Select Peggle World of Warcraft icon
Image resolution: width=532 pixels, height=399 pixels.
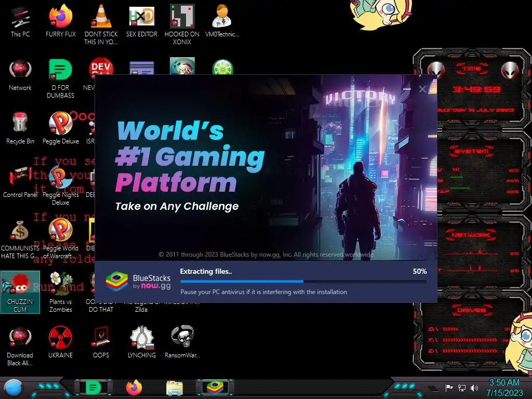60,239
